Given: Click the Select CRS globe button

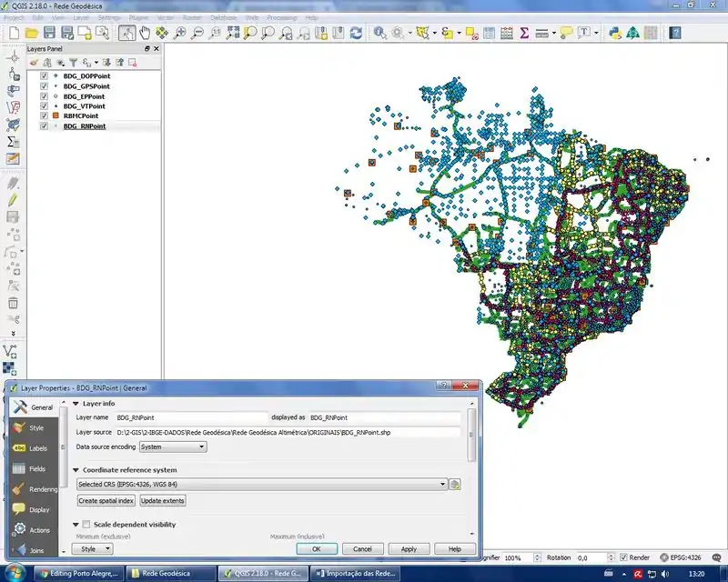Looking at the screenshot, I should (455, 485).
